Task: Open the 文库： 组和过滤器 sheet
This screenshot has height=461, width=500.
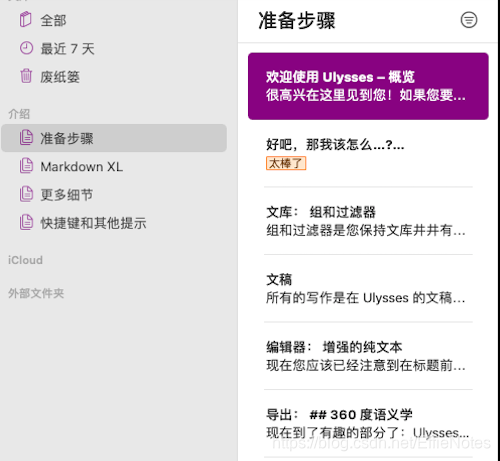Action: coord(368,221)
